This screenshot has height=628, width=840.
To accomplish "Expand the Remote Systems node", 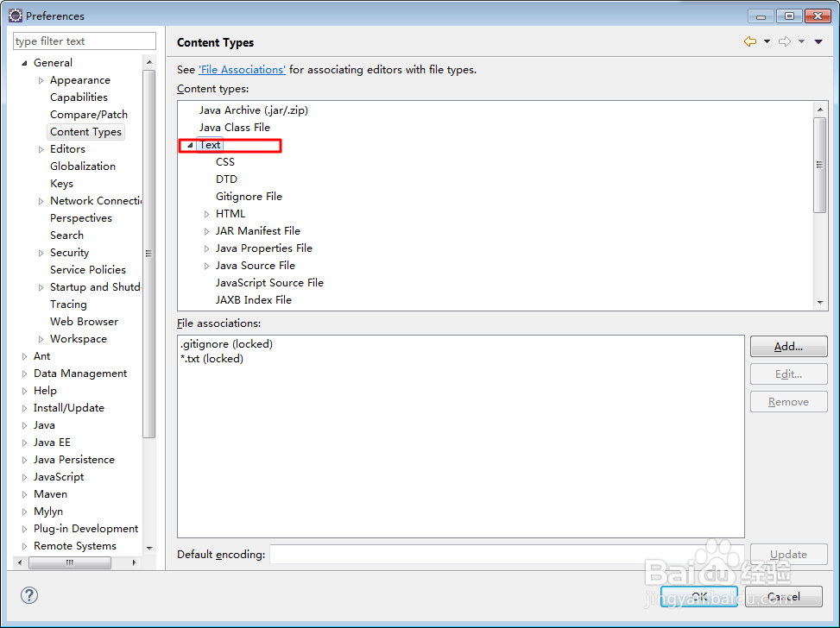I will 24,546.
